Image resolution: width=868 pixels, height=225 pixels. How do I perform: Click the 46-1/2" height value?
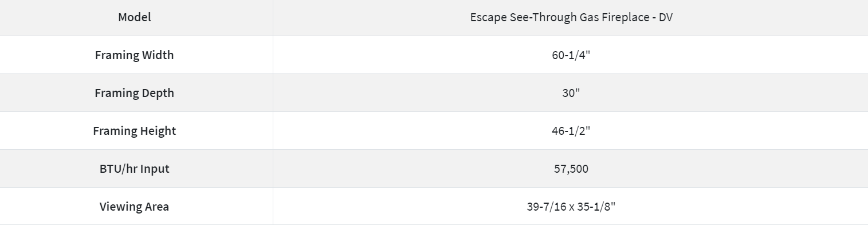(571, 131)
